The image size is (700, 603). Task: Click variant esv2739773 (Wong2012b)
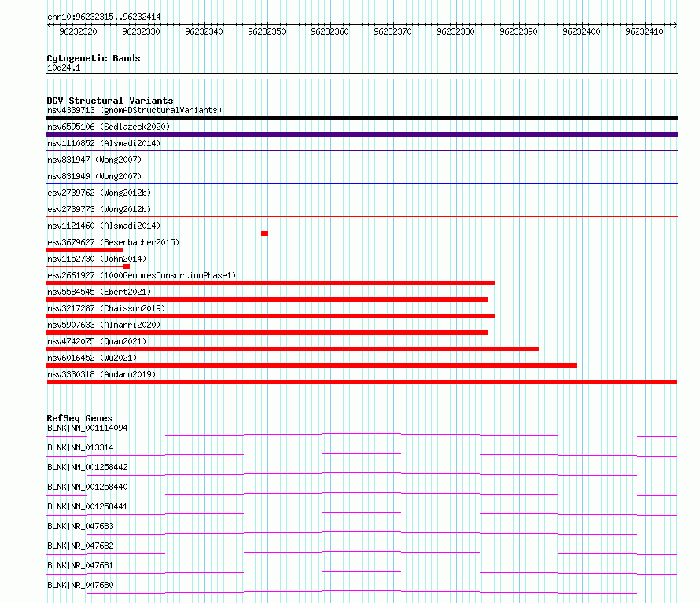[x=99, y=209]
